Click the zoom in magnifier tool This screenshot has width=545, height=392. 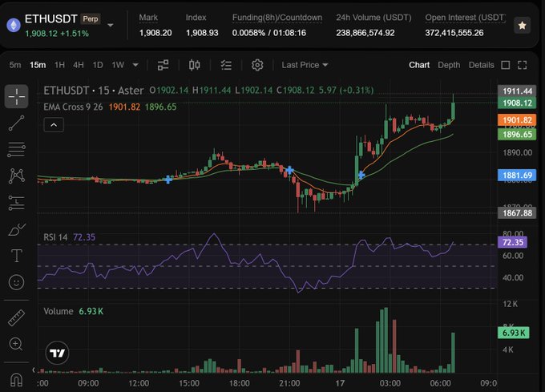click(16, 344)
